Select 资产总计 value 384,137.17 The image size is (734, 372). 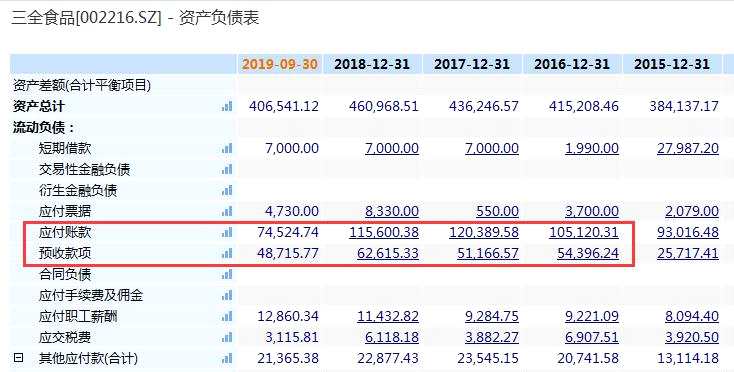click(x=684, y=107)
